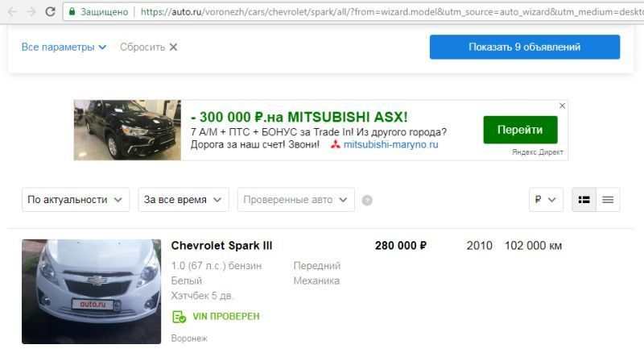Click the green Перейти ad button
Viewport: 644px width, 353px height.
click(520, 130)
